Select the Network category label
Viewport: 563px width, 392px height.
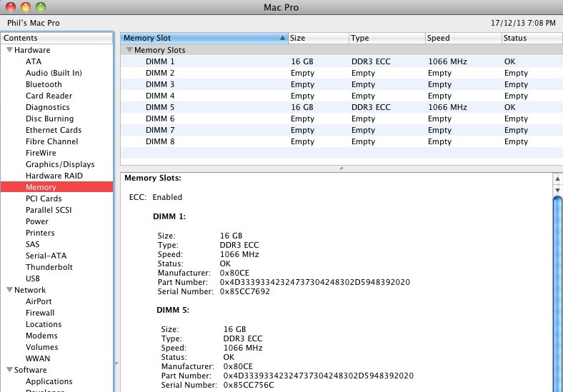(x=30, y=290)
